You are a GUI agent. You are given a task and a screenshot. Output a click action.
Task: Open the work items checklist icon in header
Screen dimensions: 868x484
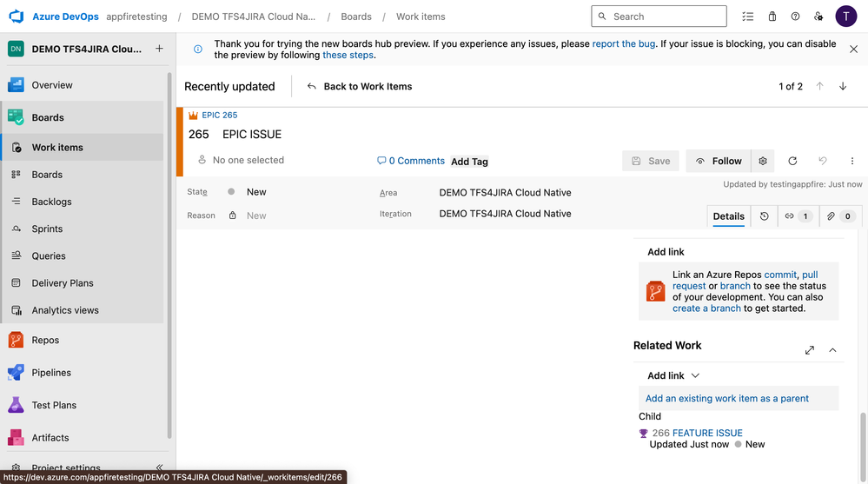point(748,17)
